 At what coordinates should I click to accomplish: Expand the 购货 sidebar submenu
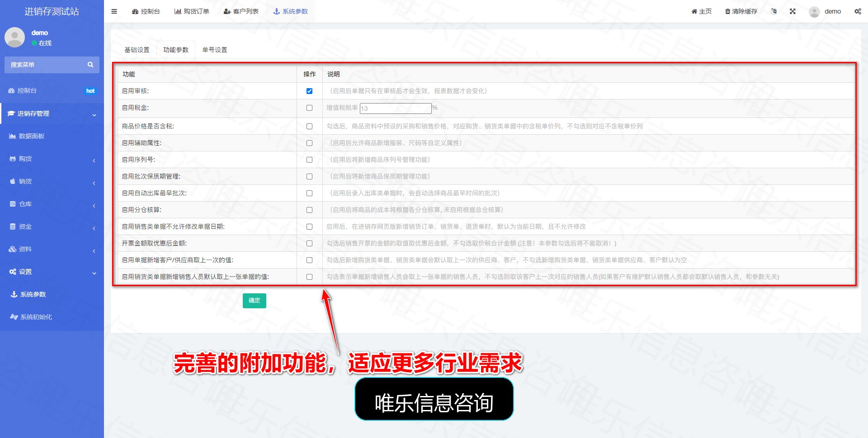52,159
